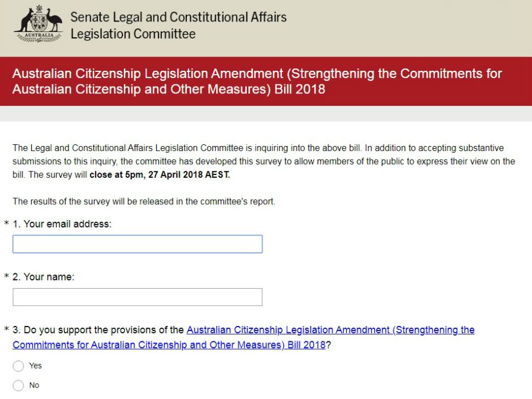The width and height of the screenshot is (532, 399).
Task: Choose the No radio button
Action: 18,385
